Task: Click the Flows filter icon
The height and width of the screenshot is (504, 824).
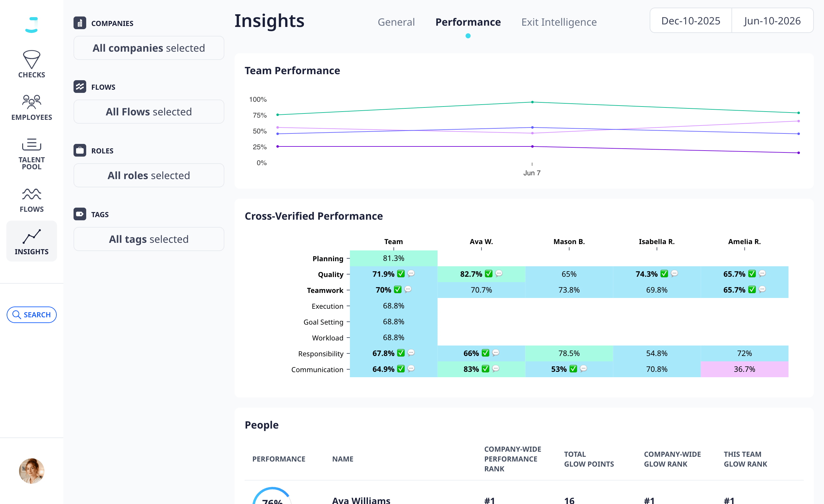Action: point(80,87)
